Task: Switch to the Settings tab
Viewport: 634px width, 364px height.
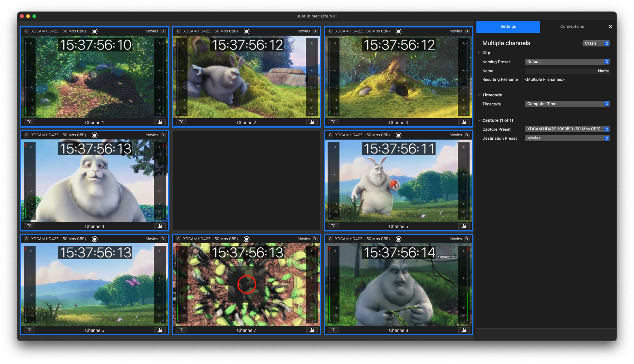Action: click(508, 27)
